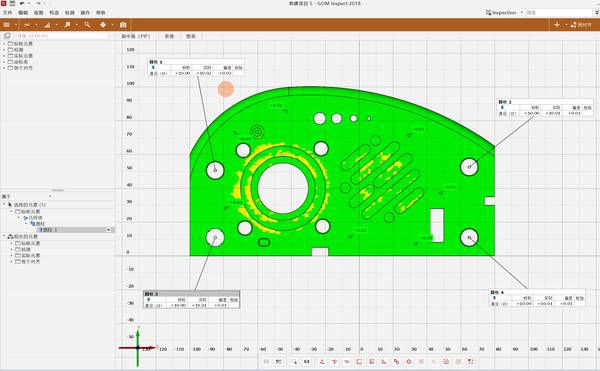
Task: Open dropdown arrow beside label flag tool
Action: pos(77,25)
